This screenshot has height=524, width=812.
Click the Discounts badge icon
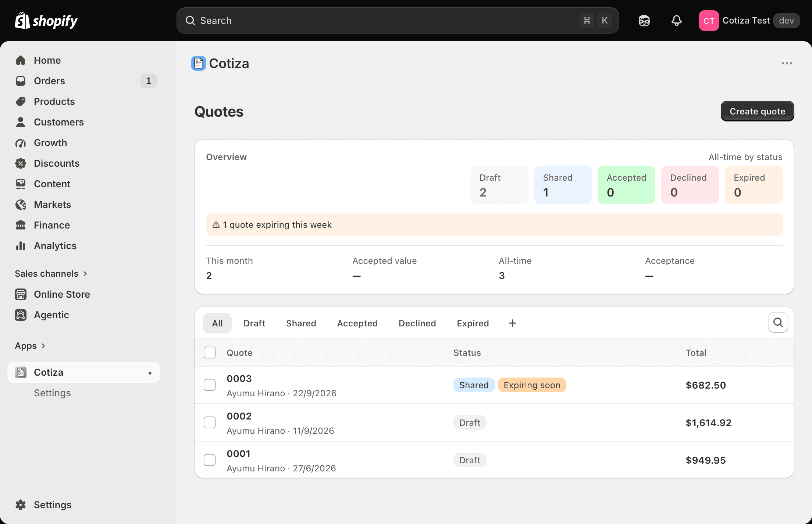click(21, 163)
